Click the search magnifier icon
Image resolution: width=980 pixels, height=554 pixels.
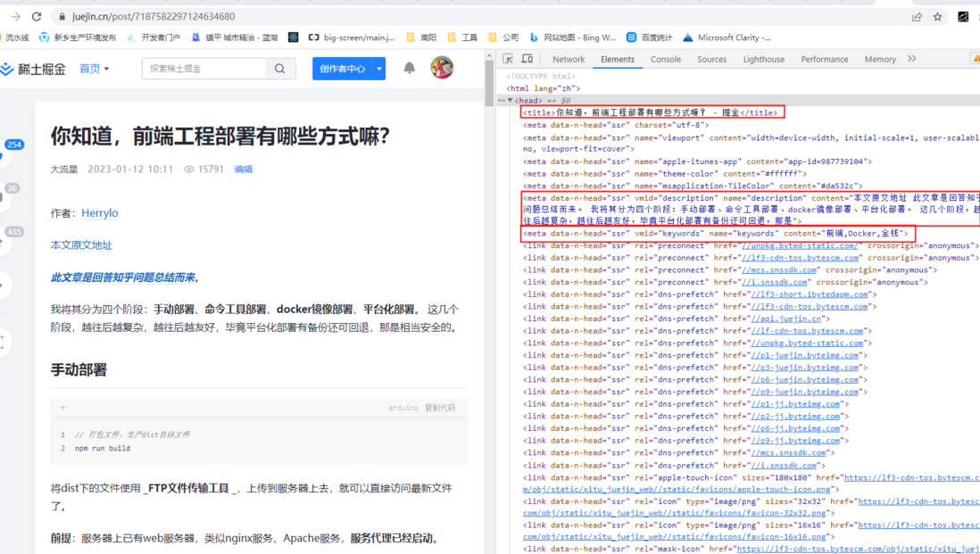coord(280,69)
